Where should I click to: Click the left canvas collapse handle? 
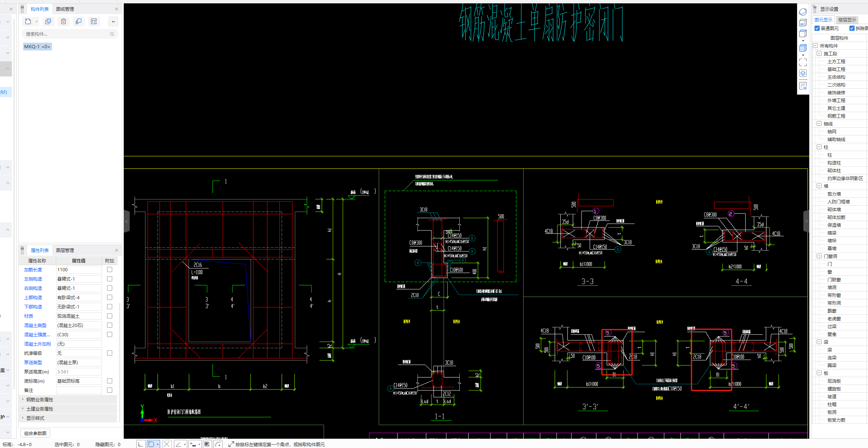pyautogui.click(x=126, y=221)
